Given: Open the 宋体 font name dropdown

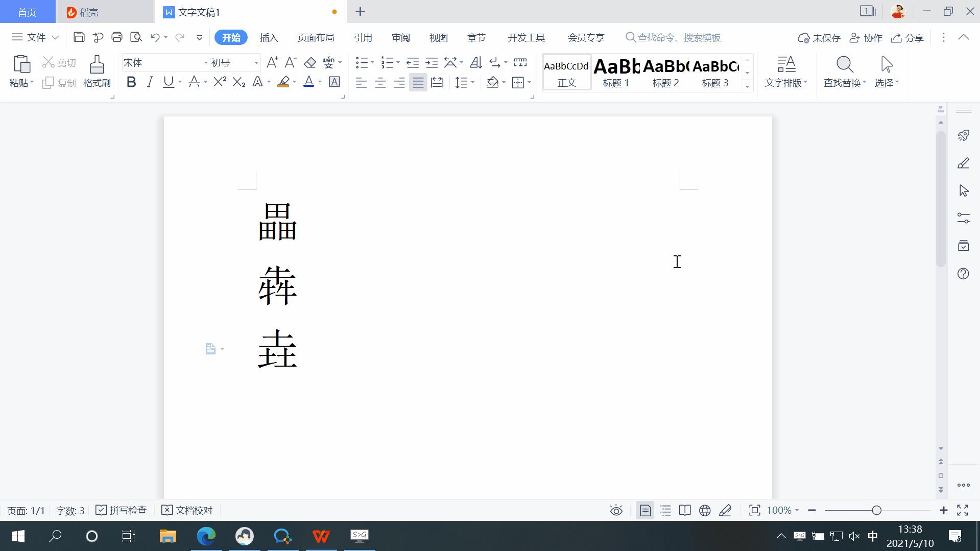Looking at the screenshot, I should pyautogui.click(x=205, y=62).
